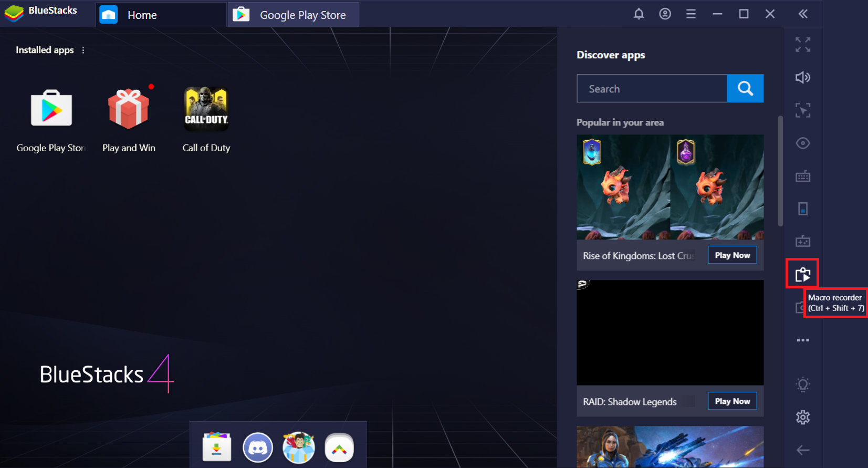Open the hamburger menu in title bar
This screenshot has height=468, width=868.
point(691,14)
